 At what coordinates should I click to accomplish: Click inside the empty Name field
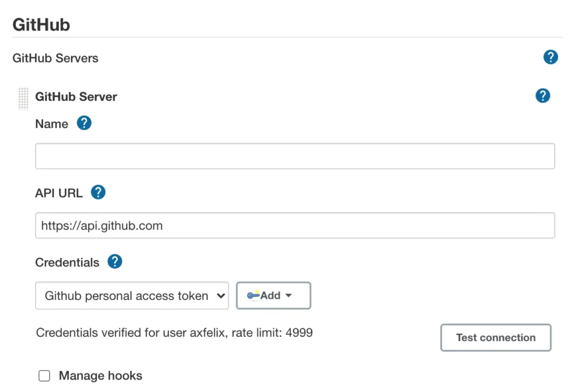(x=295, y=156)
